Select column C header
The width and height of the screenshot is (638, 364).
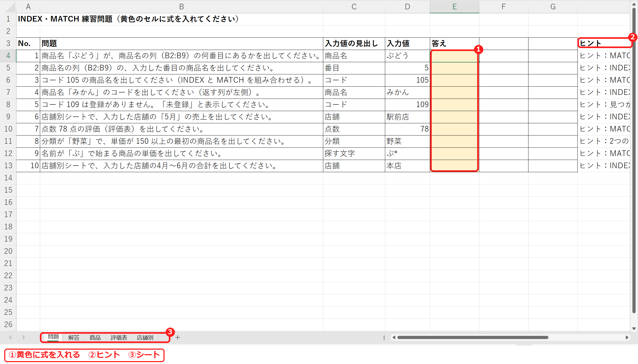click(354, 7)
